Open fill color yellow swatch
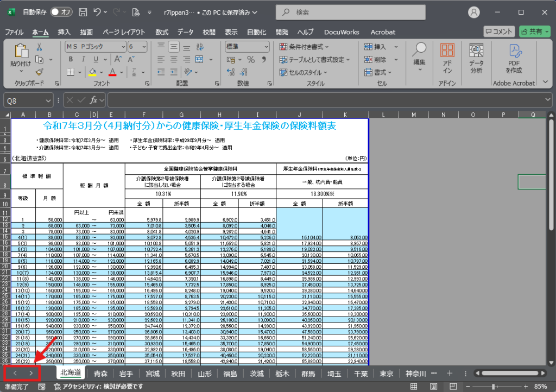Screen dimensions: 556x392 [92, 72]
